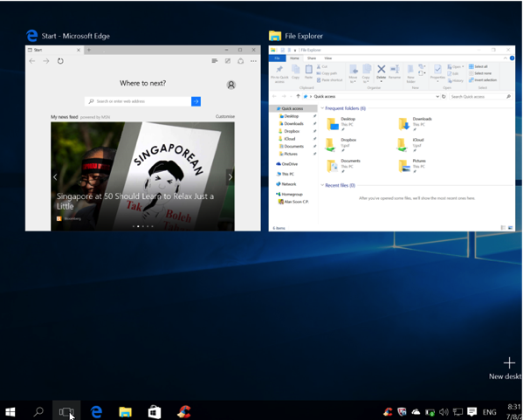Select This PC in navigation pane

click(286, 174)
